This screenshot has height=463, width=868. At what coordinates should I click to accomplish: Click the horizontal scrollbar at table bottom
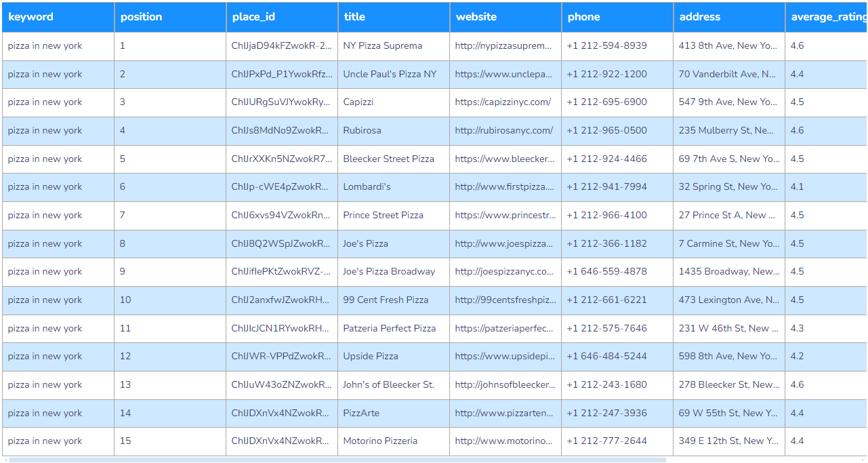coord(337,460)
